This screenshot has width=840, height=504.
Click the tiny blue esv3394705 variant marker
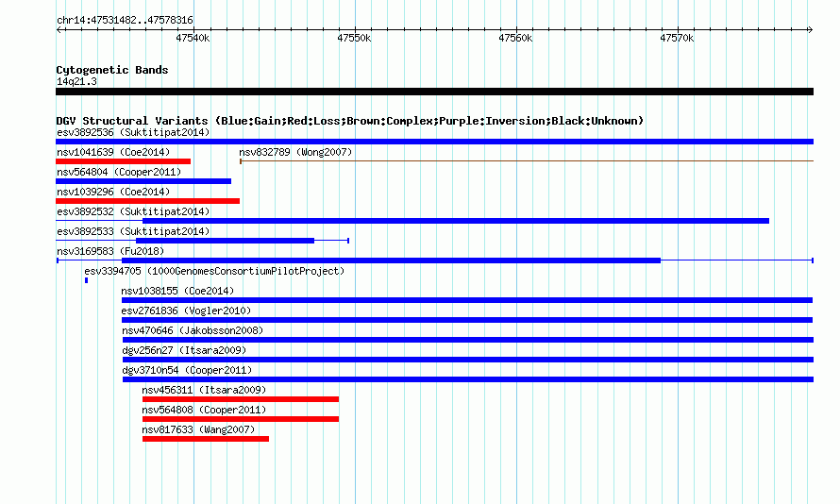(x=86, y=280)
